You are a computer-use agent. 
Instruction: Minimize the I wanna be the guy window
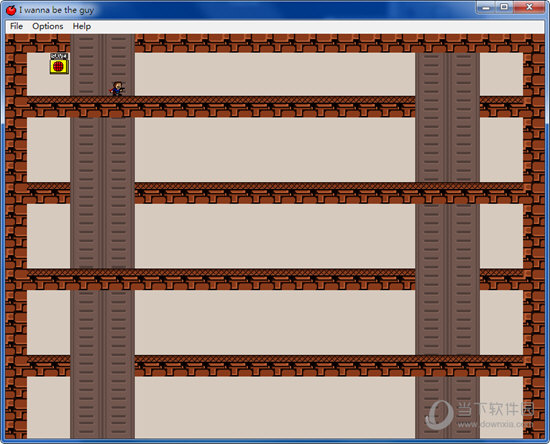tap(486, 7)
